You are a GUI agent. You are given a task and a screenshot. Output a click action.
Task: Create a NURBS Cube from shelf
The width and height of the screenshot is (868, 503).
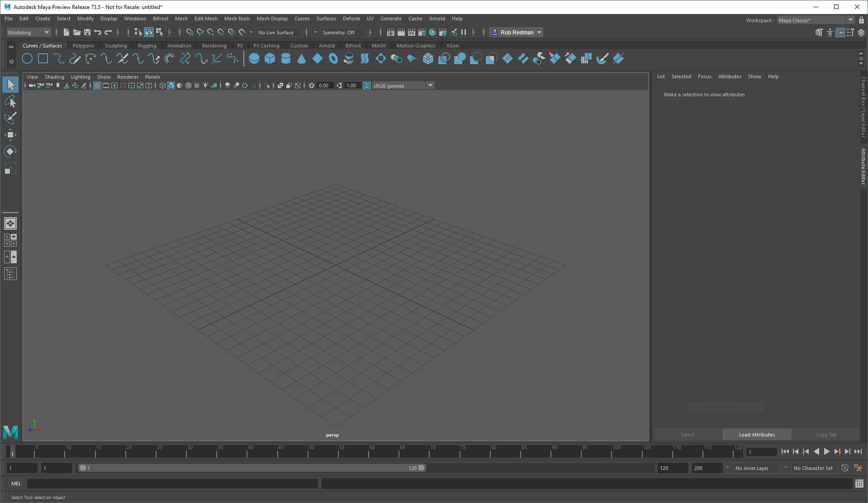tap(270, 58)
